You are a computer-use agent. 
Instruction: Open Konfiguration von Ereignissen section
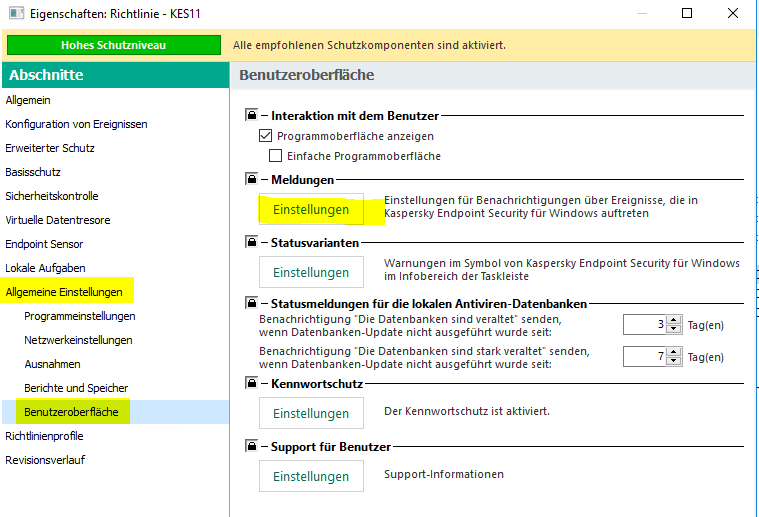(x=76, y=124)
